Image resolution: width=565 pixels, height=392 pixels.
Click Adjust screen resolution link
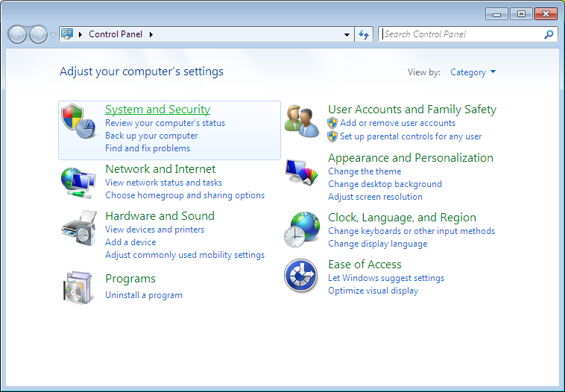(x=375, y=197)
